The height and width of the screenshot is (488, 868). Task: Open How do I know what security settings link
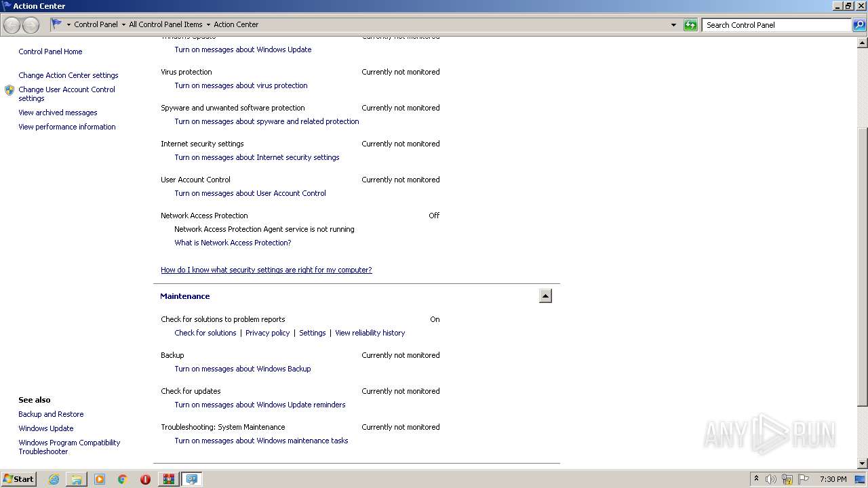(267, 270)
